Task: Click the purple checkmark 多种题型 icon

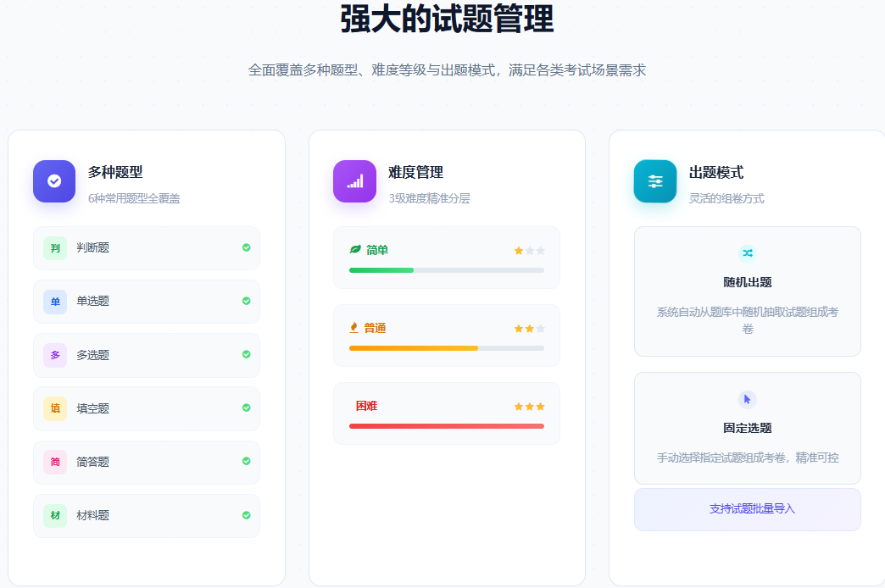Action: 54,181
